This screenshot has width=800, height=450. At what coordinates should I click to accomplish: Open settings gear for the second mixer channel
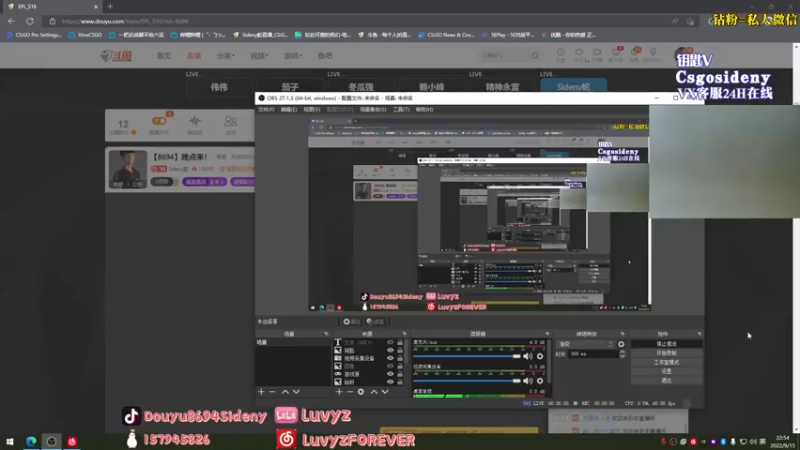[540, 381]
